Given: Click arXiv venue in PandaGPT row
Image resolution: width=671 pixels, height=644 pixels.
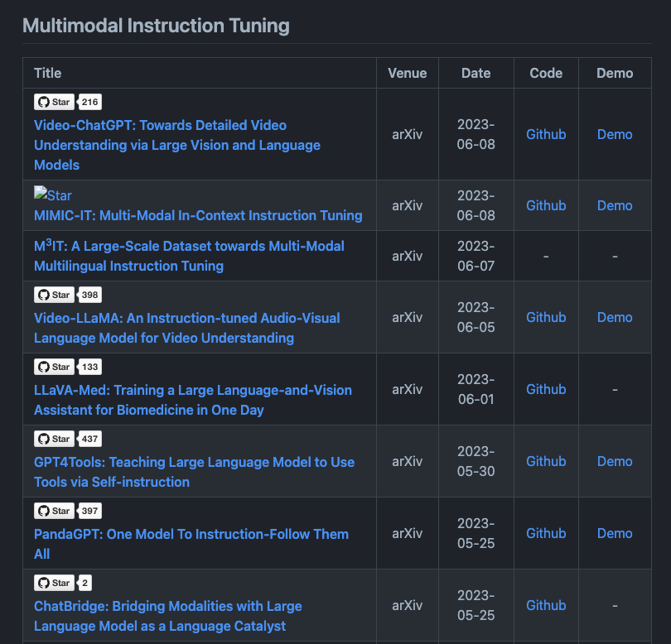Looking at the screenshot, I should pos(408,533).
